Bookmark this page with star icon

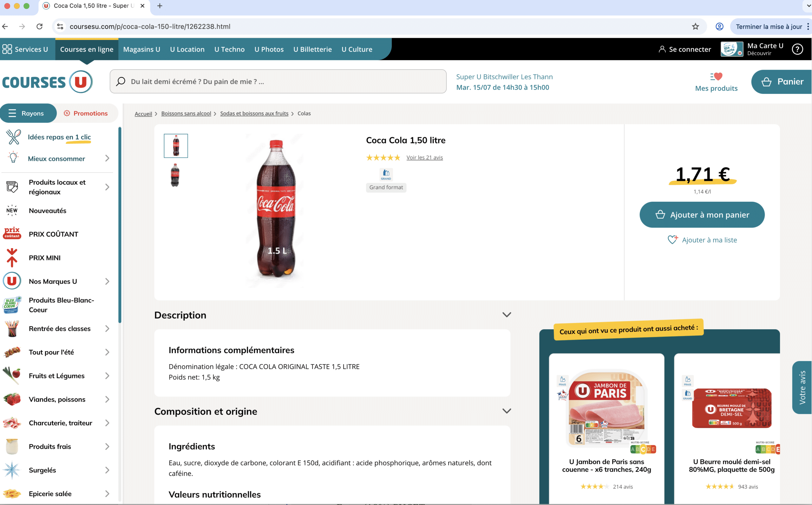(695, 26)
